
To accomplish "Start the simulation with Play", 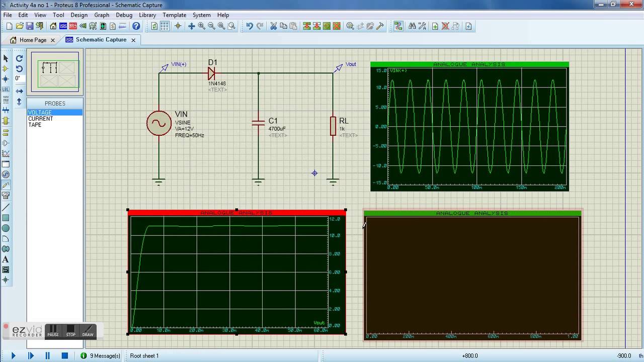I will [14, 355].
